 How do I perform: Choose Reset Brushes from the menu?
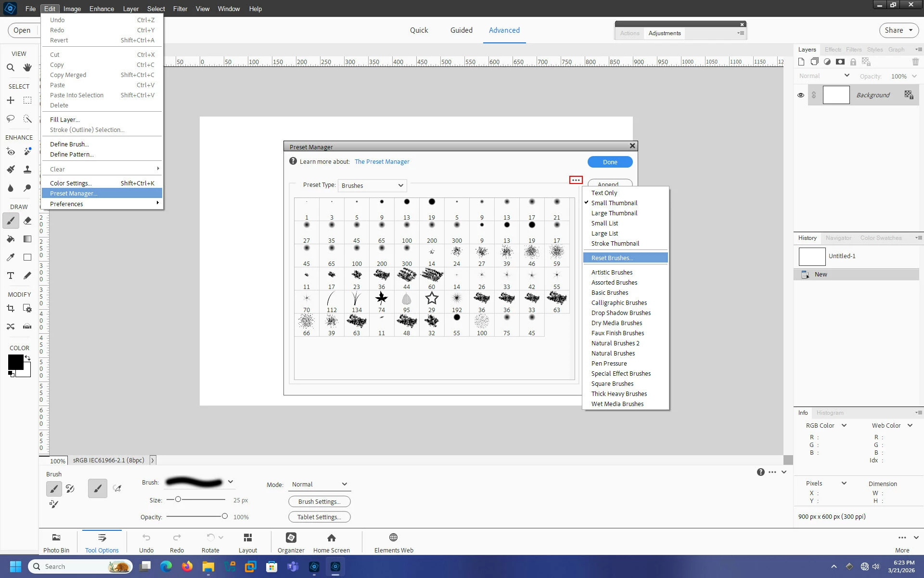pyautogui.click(x=612, y=258)
